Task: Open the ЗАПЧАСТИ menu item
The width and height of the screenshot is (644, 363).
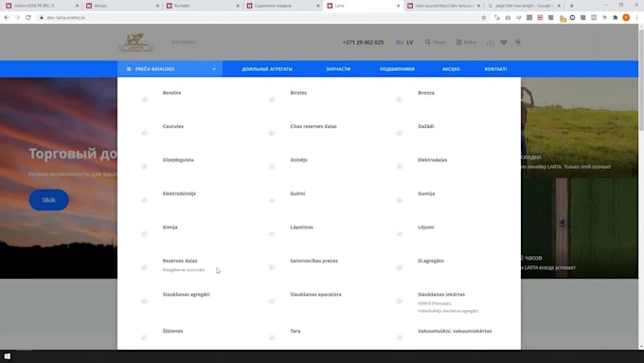Action: click(x=338, y=69)
